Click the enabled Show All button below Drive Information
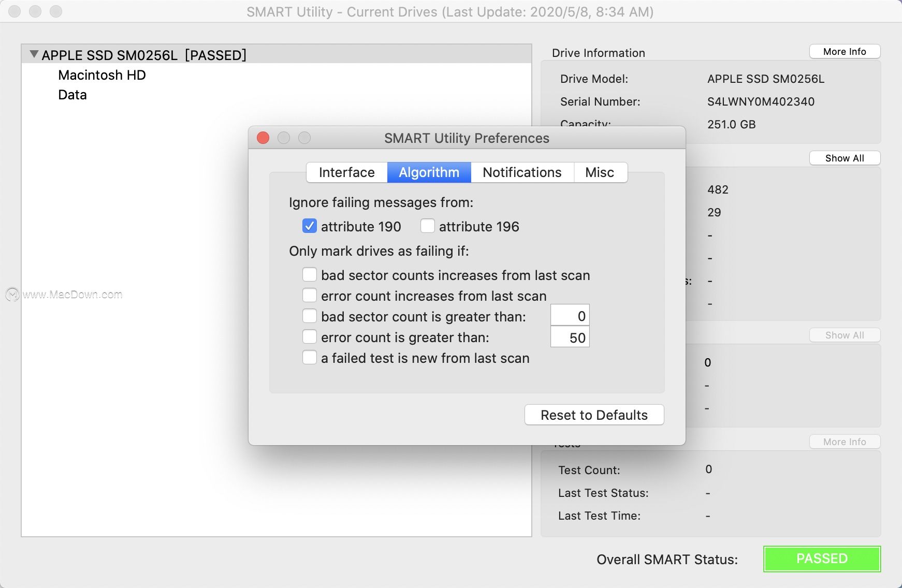Viewport: 902px width, 588px height. [x=845, y=158]
